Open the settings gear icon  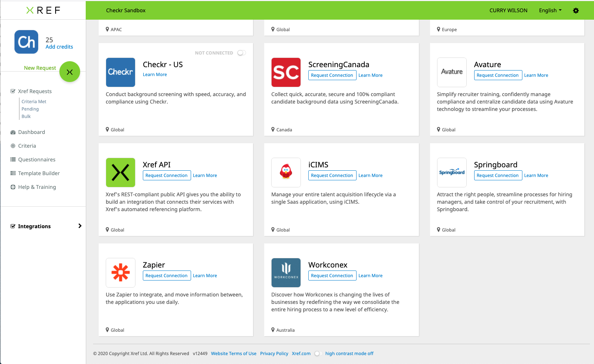(x=576, y=10)
